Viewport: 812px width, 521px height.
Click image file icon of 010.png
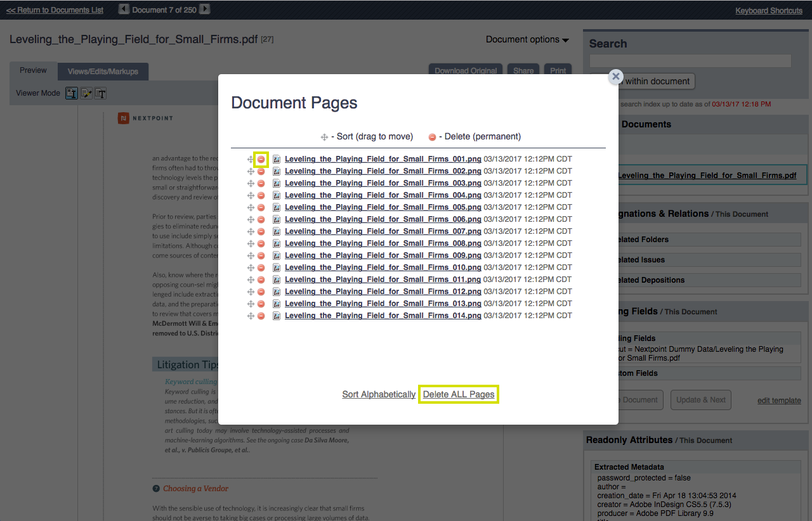(277, 267)
